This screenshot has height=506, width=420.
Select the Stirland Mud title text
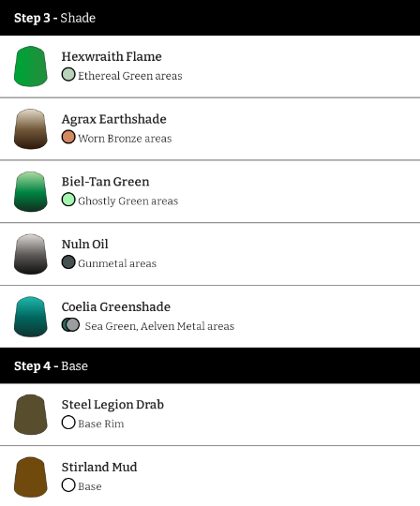point(99,468)
